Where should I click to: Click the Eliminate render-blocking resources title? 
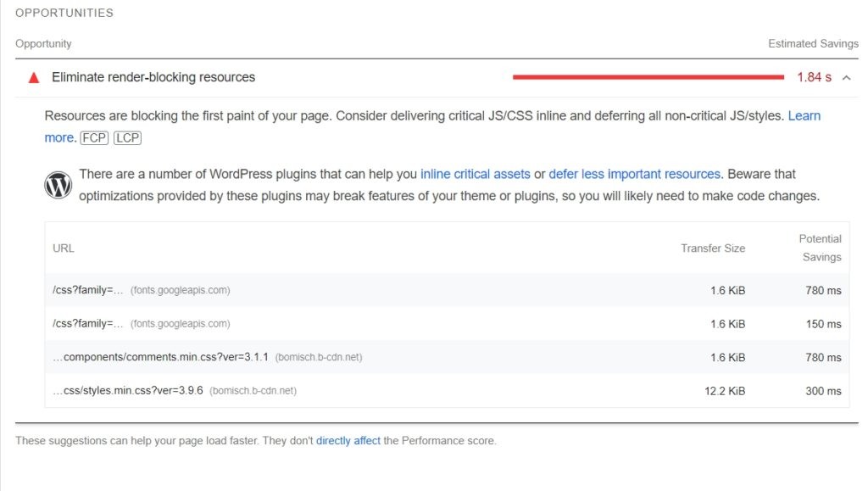pos(153,77)
